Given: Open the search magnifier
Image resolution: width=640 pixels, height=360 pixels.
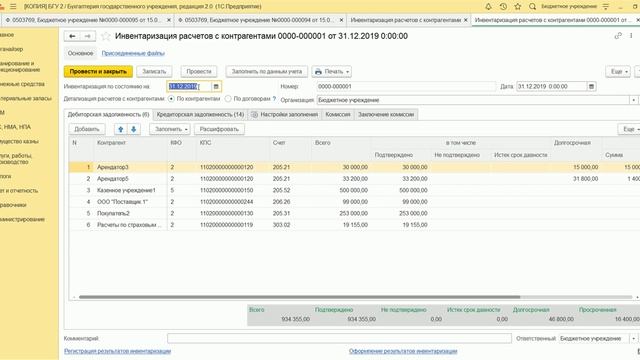Looking at the screenshot, I should (532, 7).
